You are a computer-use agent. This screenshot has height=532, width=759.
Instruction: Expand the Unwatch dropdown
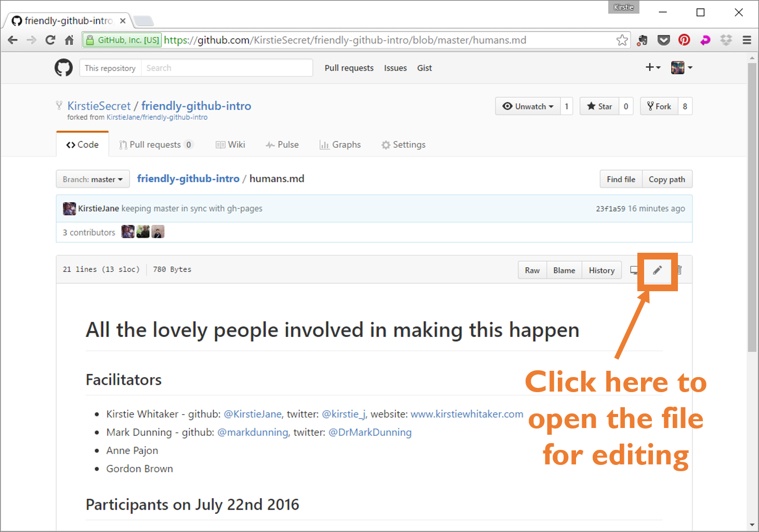[528, 106]
